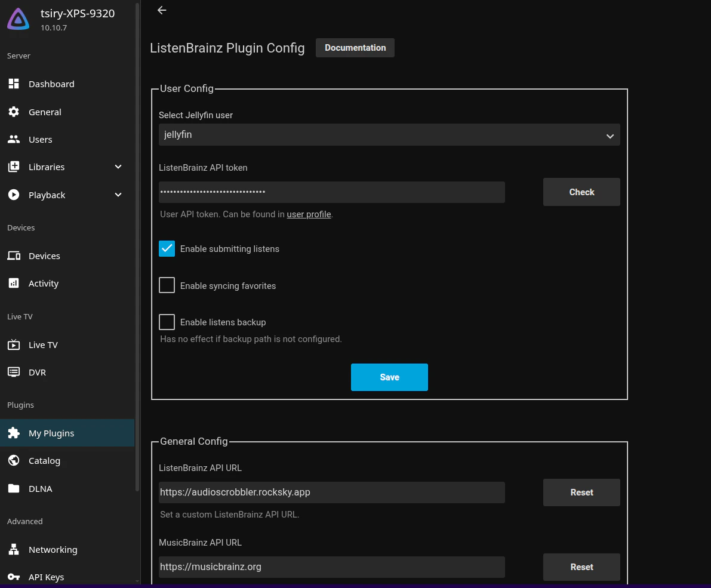Viewport: 711px width, 588px height.
Task: Go back using the arrow icon
Action: tap(162, 10)
